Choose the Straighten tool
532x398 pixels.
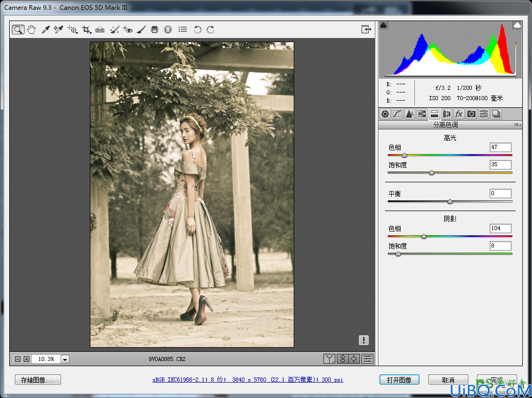100,29
